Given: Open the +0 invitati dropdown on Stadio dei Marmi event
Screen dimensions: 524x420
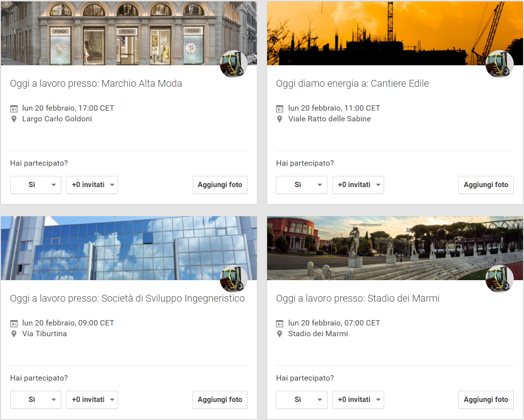Looking at the screenshot, I should pos(358,400).
